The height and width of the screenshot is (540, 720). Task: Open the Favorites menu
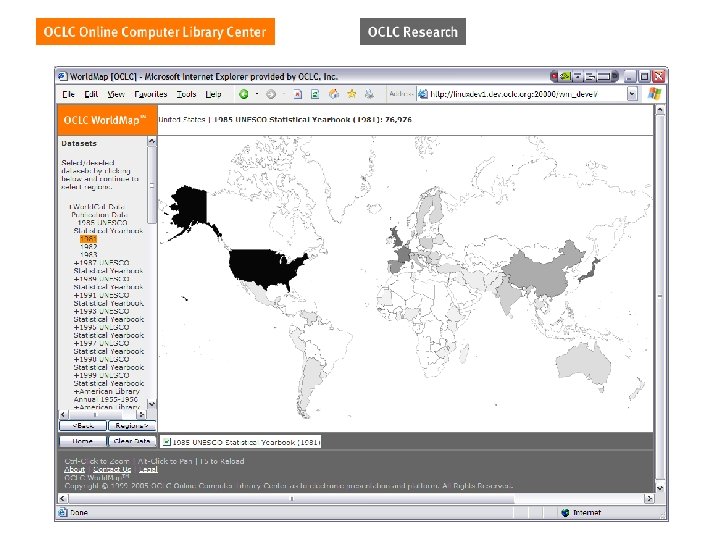tap(151, 94)
